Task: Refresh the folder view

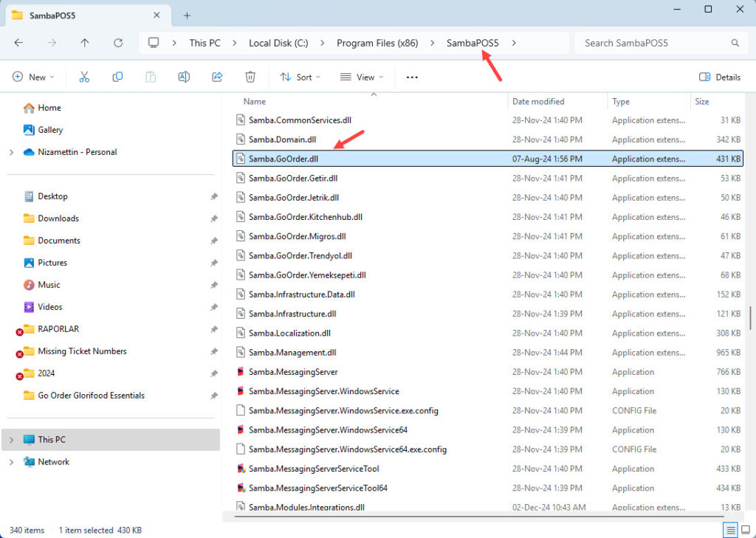Action: [x=118, y=43]
